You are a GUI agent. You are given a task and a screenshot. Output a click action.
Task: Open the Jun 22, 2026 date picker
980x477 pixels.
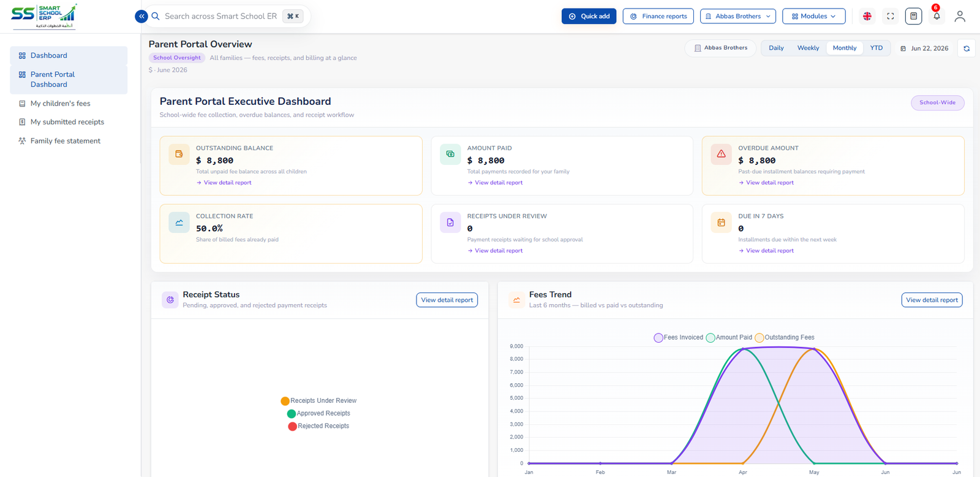[x=924, y=48]
